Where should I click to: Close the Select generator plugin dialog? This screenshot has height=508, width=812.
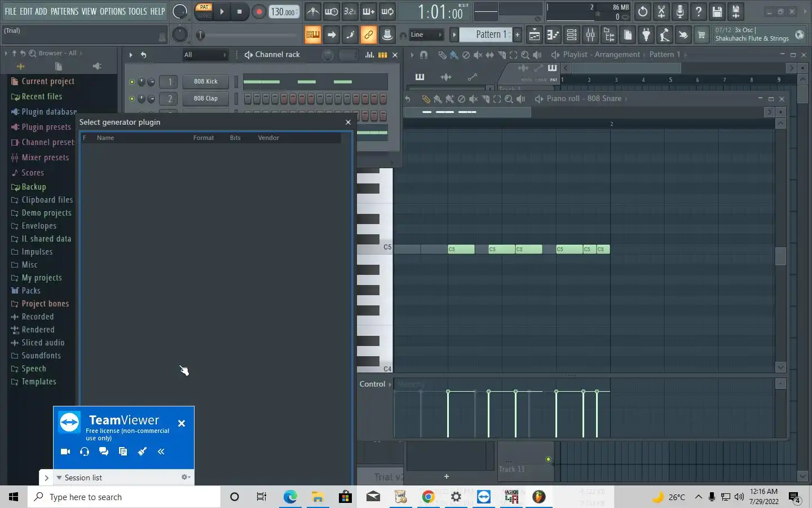point(348,122)
